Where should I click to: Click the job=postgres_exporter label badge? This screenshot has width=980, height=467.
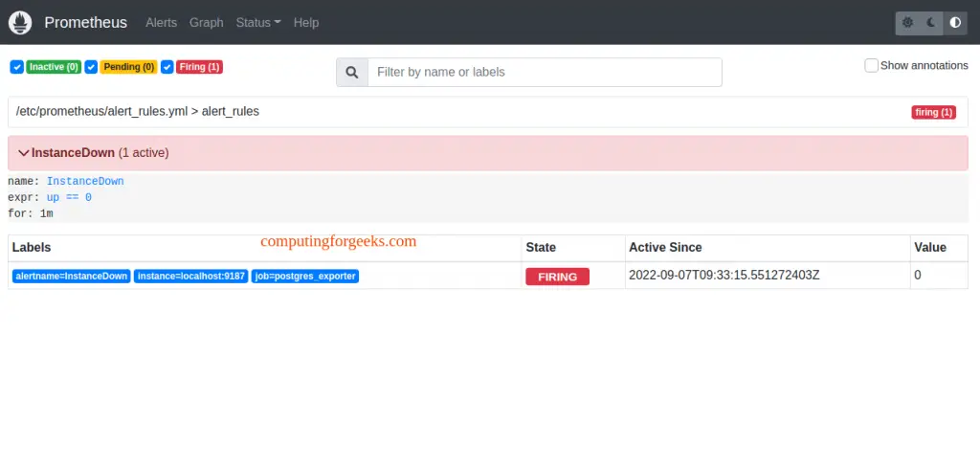tap(305, 277)
